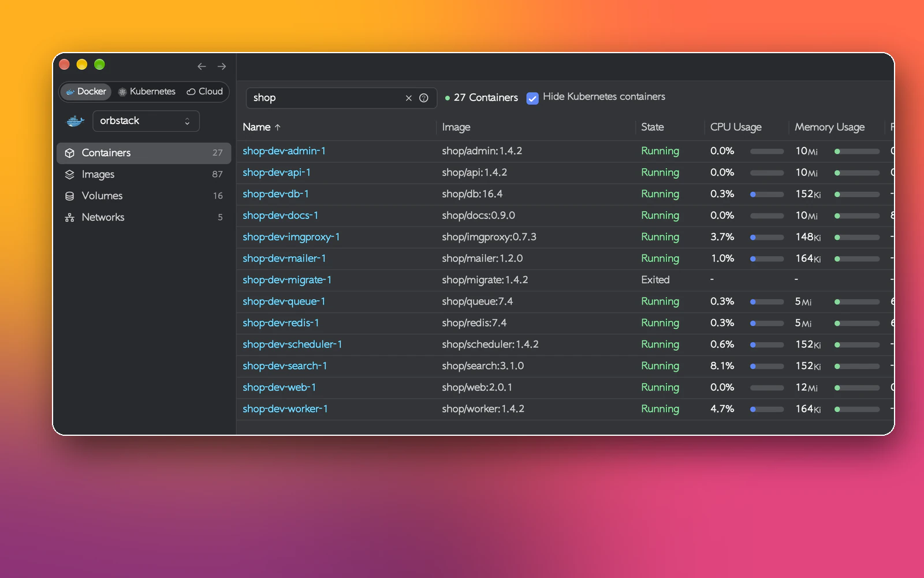The image size is (924, 578).
Task: Click 164Ki memory value for shop-dev-mailer-1
Action: [808, 258]
